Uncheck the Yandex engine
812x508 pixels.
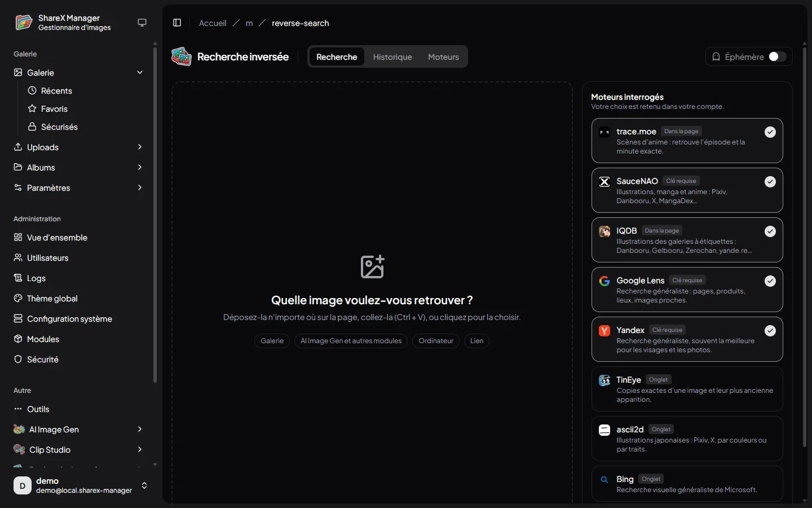(770, 331)
